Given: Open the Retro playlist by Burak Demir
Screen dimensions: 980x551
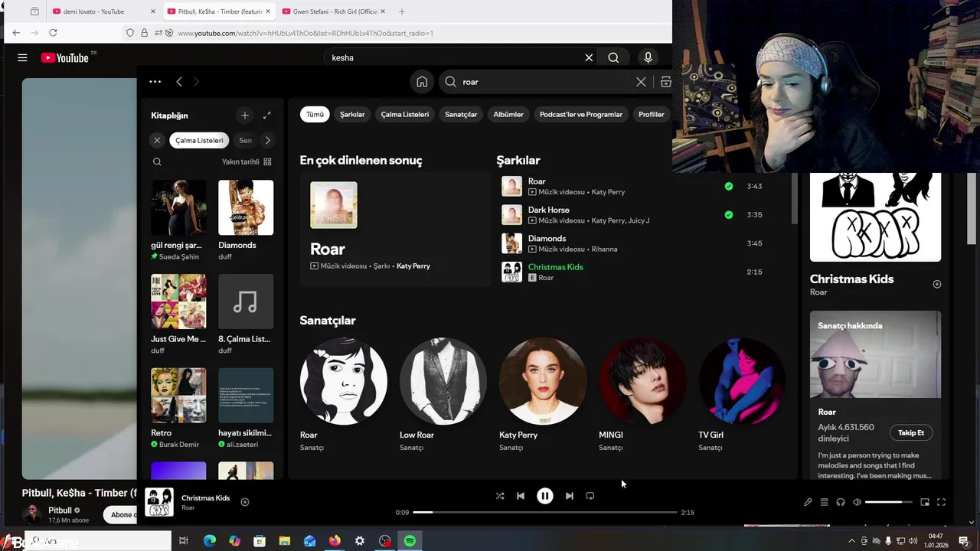Looking at the screenshot, I should click(178, 409).
